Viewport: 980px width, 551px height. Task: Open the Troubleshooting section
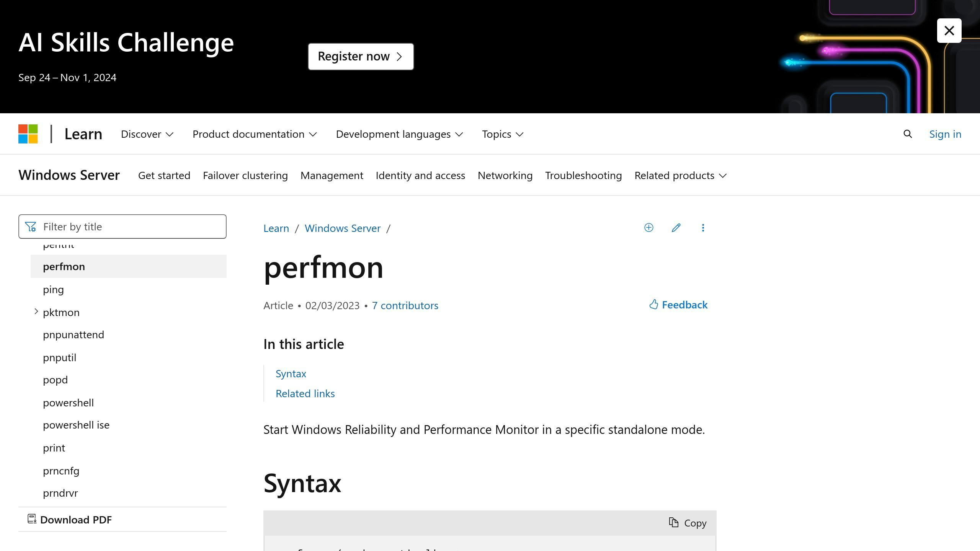click(583, 175)
